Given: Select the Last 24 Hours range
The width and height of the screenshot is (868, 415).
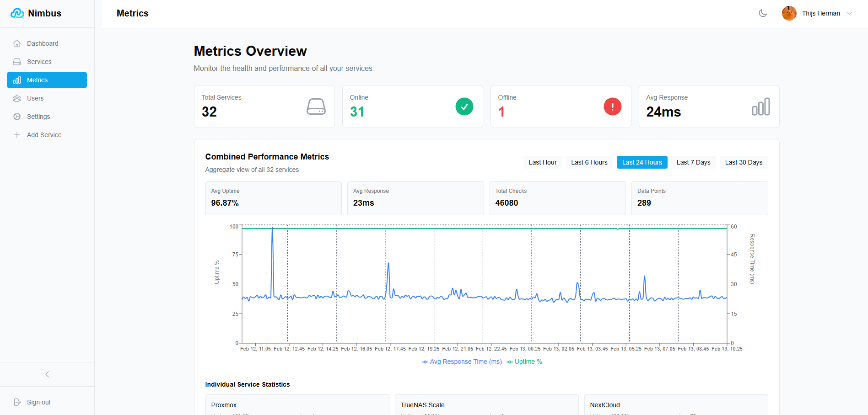Looking at the screenshot, I should pos(642,162).
